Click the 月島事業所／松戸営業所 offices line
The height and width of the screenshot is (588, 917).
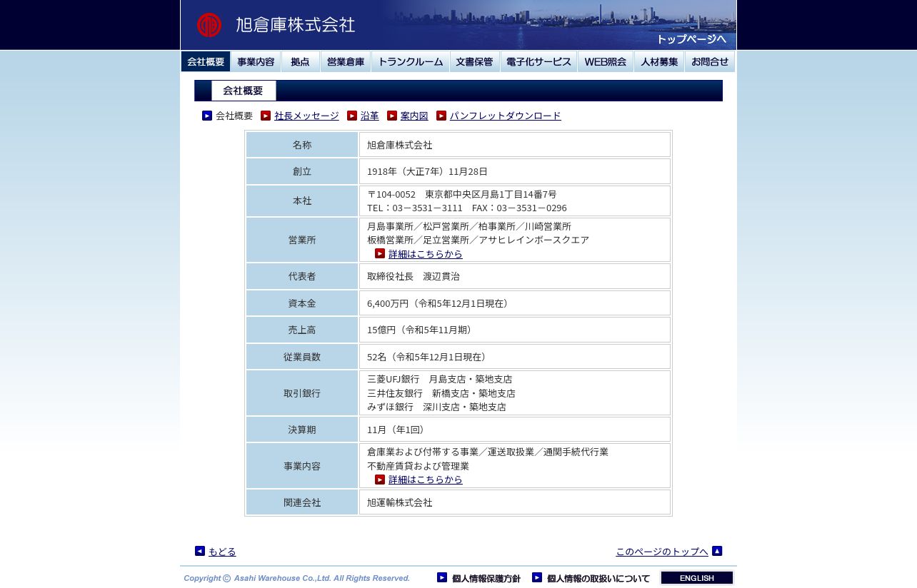[469, 226]
